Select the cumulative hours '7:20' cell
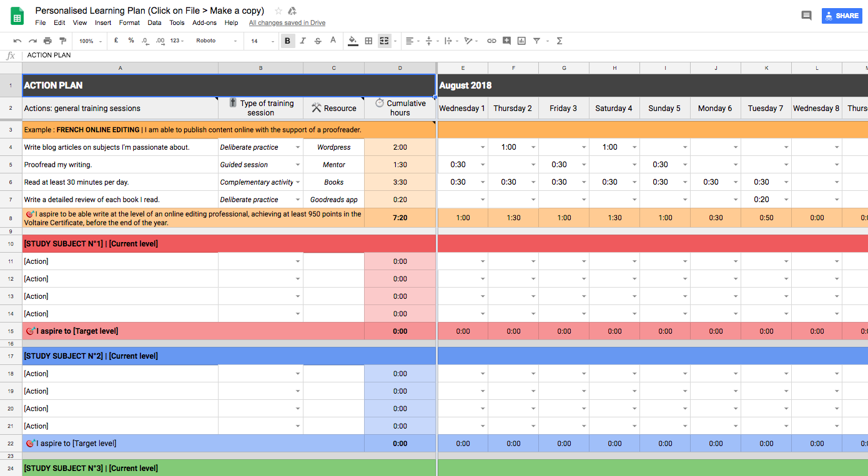Screen dimensions: 868x476 400,218
